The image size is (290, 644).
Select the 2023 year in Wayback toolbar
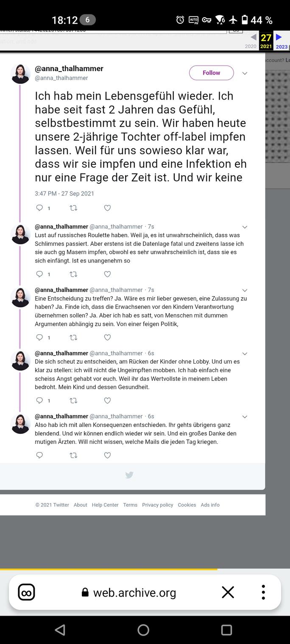(x=282, y=47)
